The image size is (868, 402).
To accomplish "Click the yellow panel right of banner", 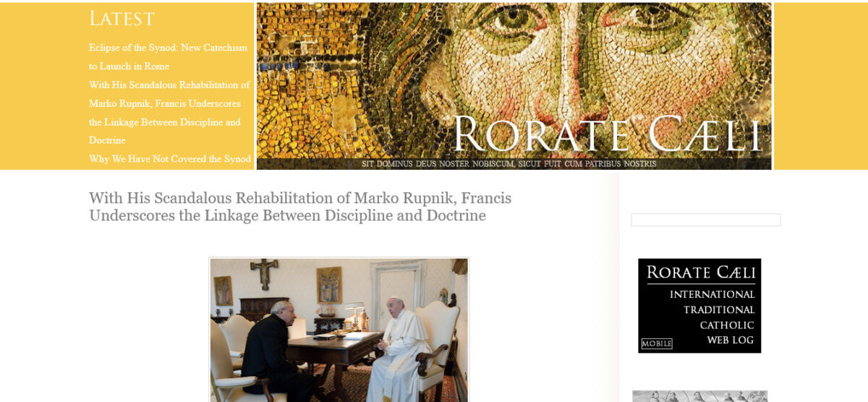I will 821,86.
